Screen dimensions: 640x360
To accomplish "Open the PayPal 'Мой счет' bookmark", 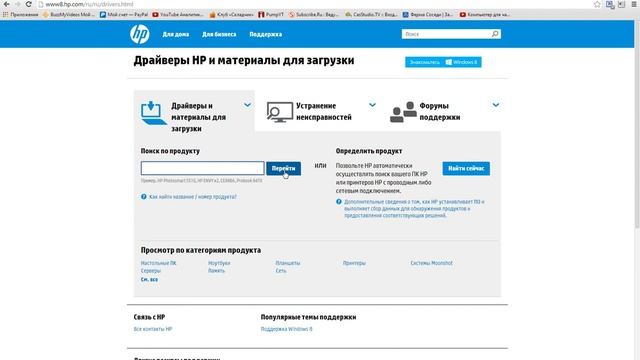I will click(124, 14).
